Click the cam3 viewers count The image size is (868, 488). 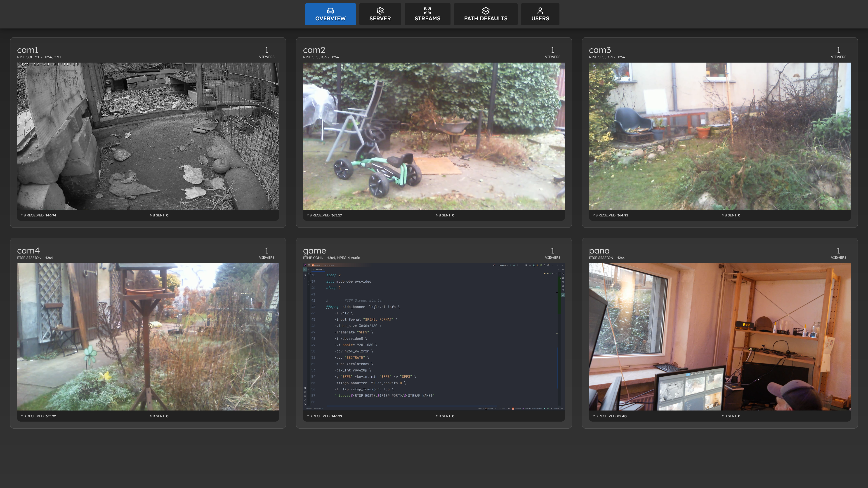pyautogui.click(x=838, y=50)
